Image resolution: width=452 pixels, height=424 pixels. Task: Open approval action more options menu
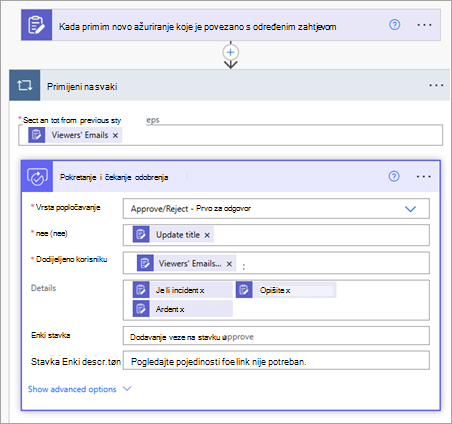point(423,177)
